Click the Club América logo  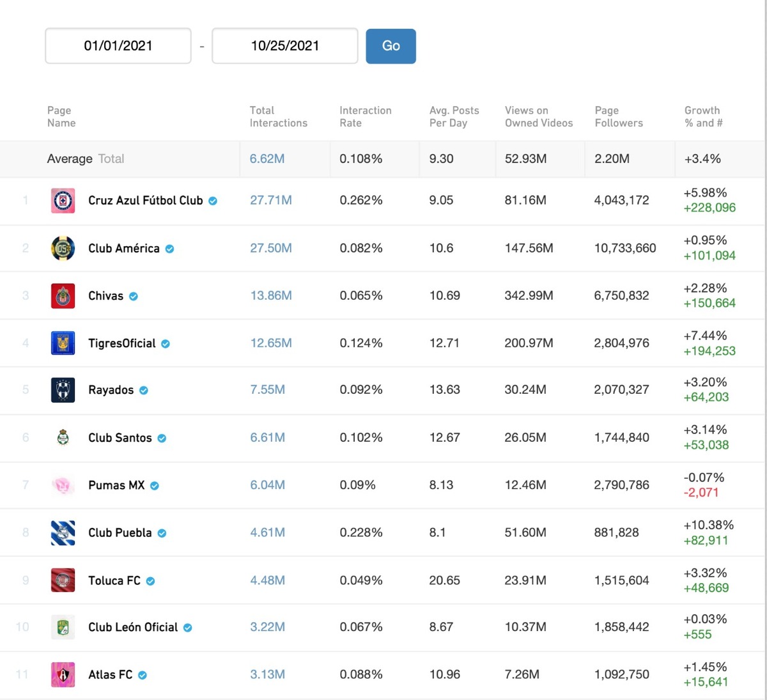coord(63,249)
